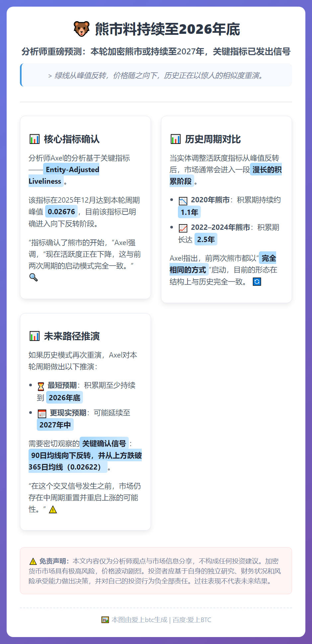This screenshot has width=312, height=644.
Task: Click the uptrend chart icon before 2022–2024年熊市
Action: [183, 228]
